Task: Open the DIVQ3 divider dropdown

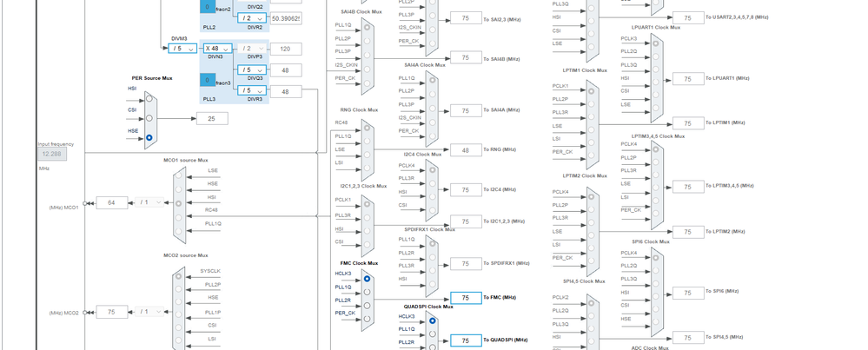Action: coord(252,69)
